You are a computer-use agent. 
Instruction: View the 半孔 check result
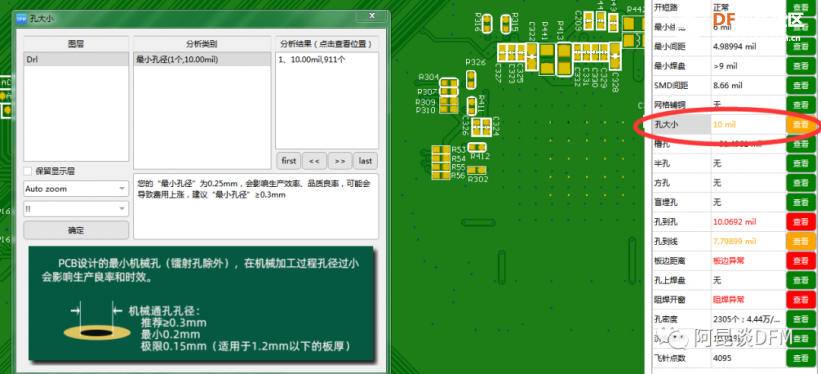point(801,163)
